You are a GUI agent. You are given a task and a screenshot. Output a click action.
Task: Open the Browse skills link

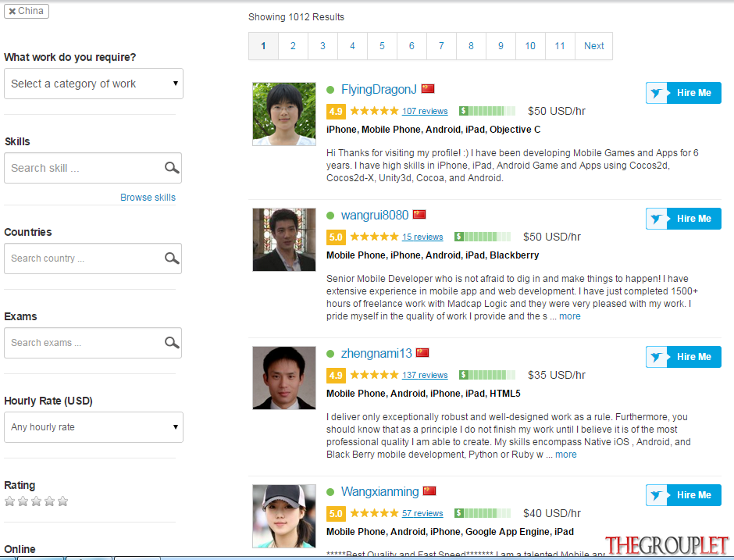(x=148, y=198)
